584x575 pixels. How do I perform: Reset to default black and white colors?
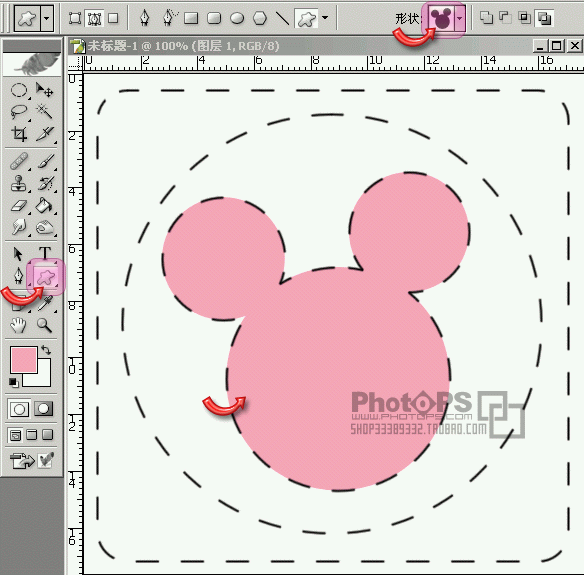[13, 382]
